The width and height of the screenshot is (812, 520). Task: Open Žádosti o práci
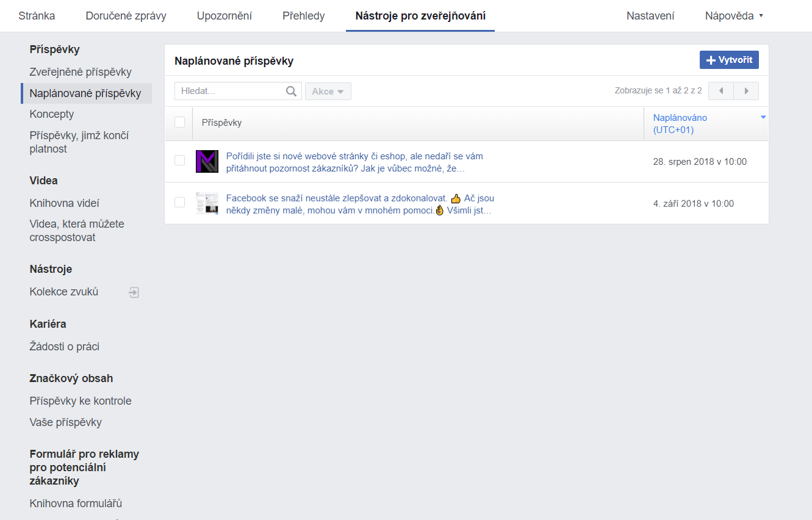click(65, 347)
